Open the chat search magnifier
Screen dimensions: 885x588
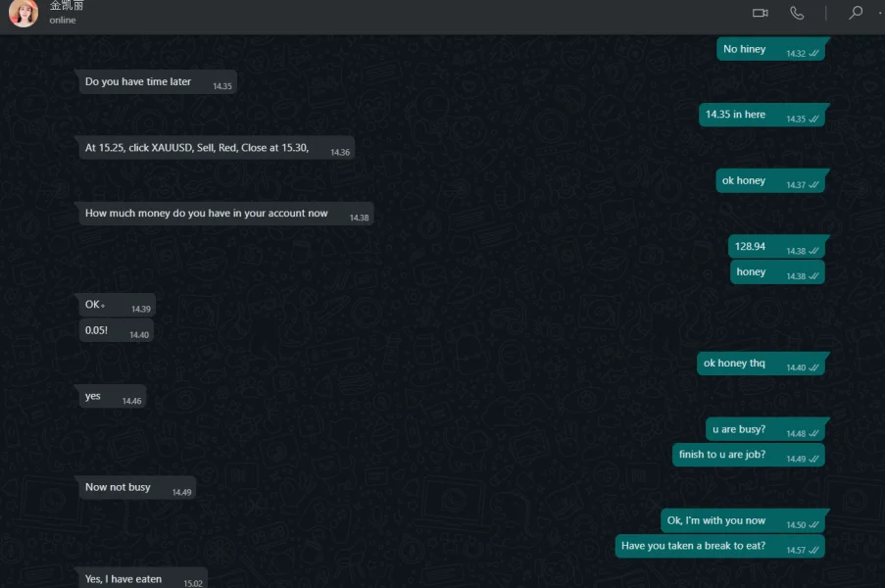[x=855, y=13]
